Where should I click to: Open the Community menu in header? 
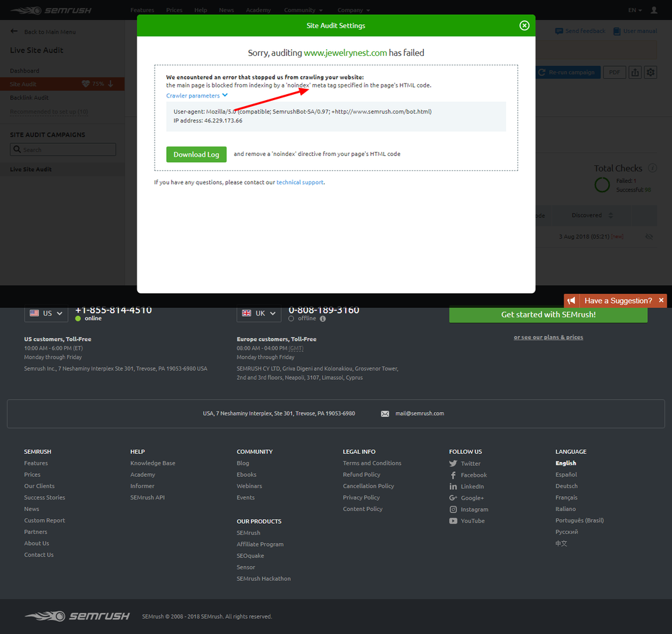coord(303,10)
